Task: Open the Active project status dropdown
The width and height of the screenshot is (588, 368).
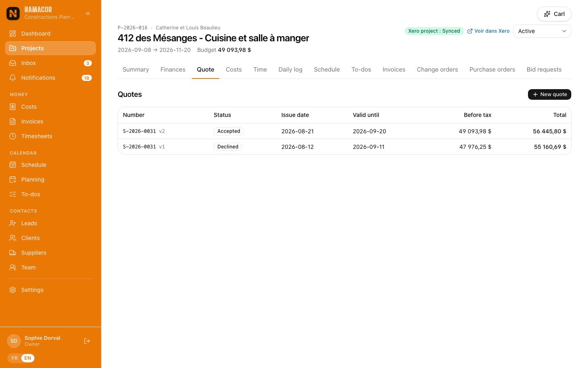Action: pos(542,31)
